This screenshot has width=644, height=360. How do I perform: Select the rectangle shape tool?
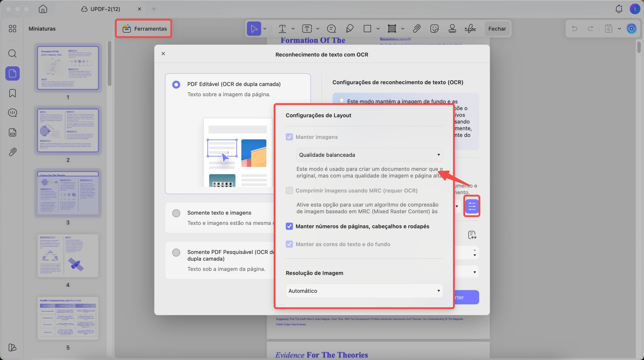367,29
